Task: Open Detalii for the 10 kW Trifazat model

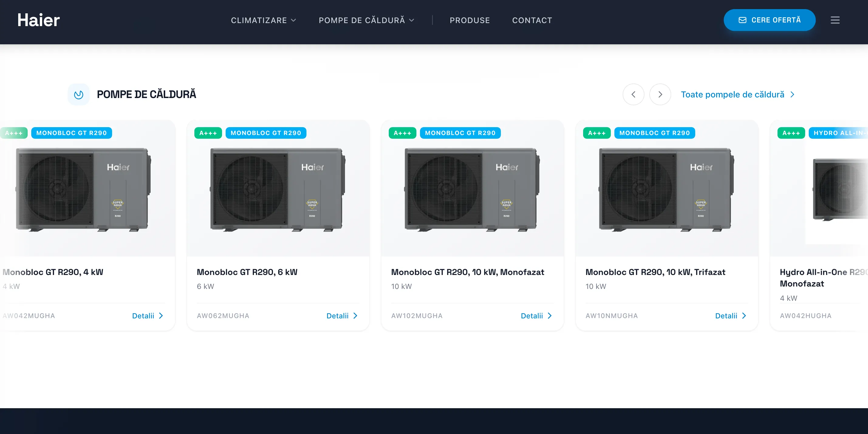Action: click(x=730, y=316)
